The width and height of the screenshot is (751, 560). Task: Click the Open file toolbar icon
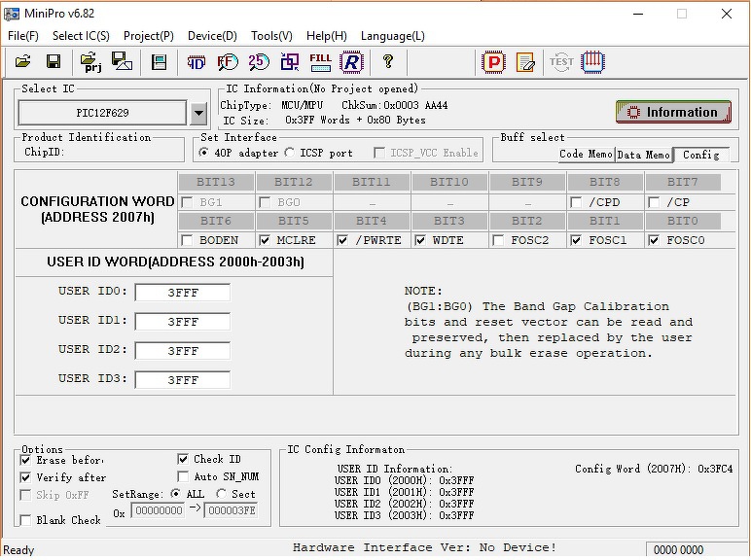[x=22, y=62]
